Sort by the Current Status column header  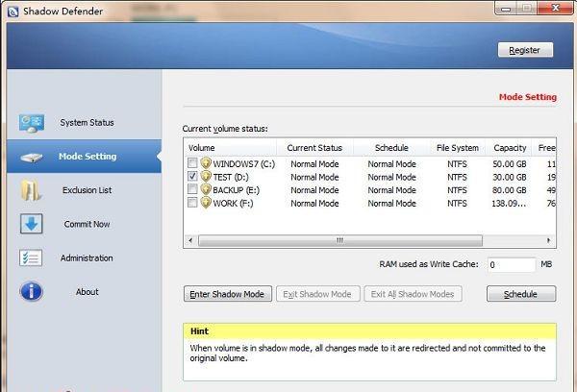coord(315,148)
